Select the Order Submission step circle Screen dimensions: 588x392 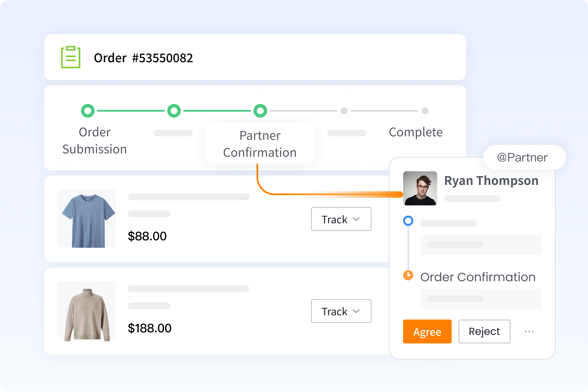[88, 111]
